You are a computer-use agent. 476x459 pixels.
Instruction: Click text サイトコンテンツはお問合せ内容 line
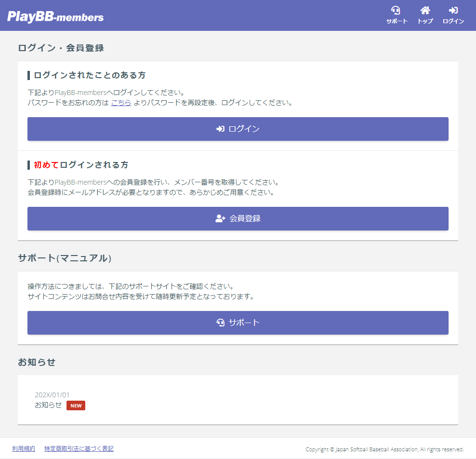click(x=142, y=296)
